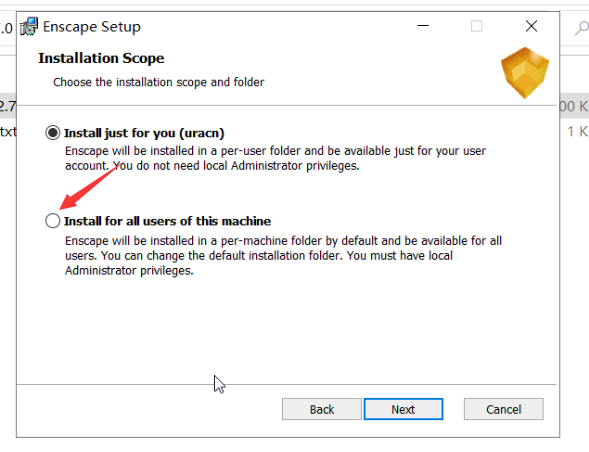Return with the Back button
This screenshot has width=589, height=452.
[322, 409]
